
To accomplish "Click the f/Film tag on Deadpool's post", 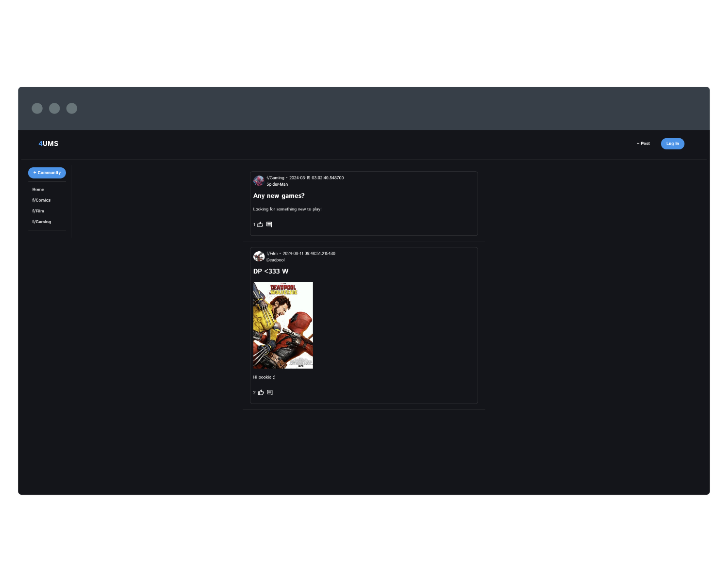I will tap(272, 253).
